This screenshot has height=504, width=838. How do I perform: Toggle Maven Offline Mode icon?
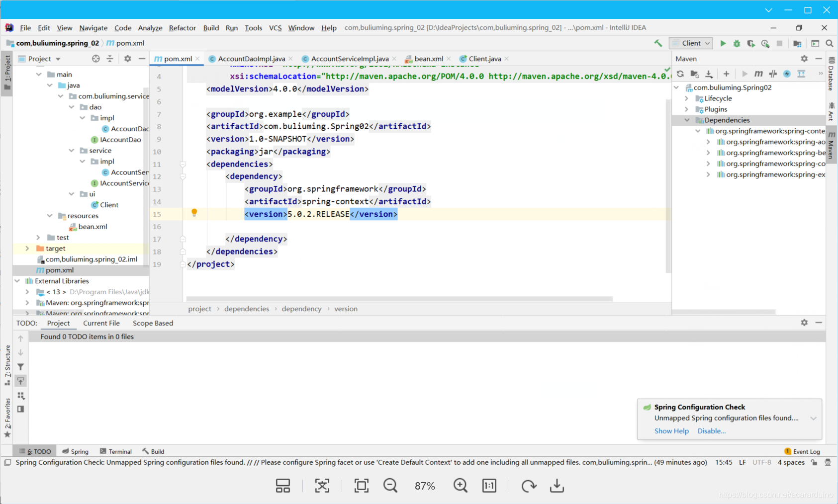click(773, 74)
